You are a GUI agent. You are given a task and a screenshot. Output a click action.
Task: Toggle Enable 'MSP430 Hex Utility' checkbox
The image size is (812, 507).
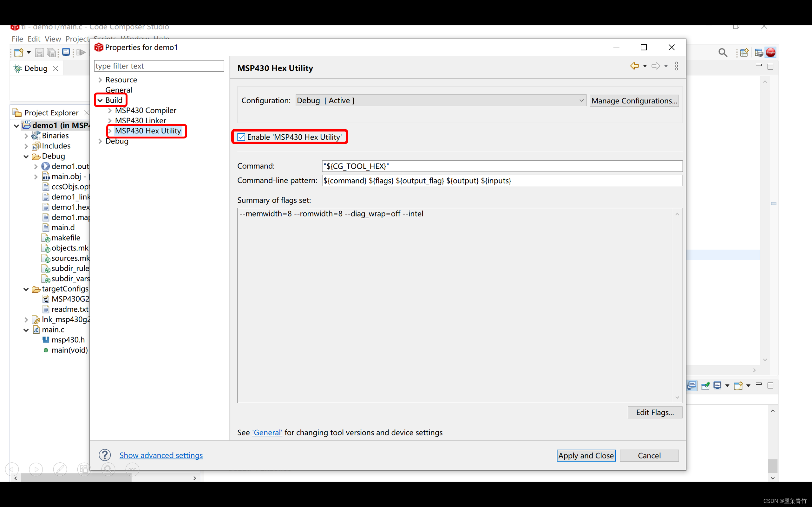(x=241, y=137)
